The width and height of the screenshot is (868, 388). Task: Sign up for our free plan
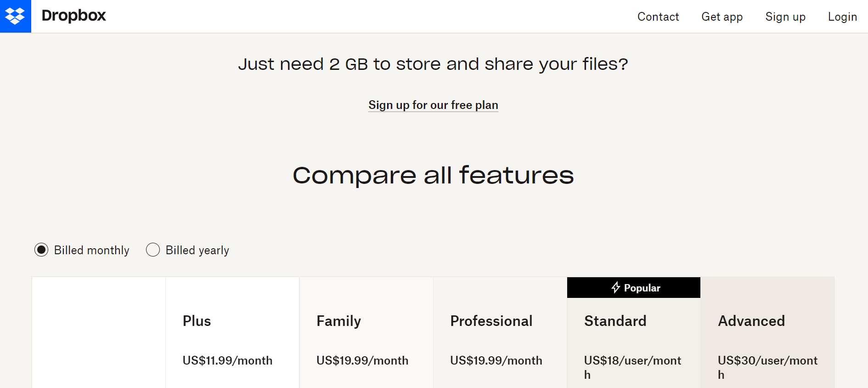coord(433,105)
